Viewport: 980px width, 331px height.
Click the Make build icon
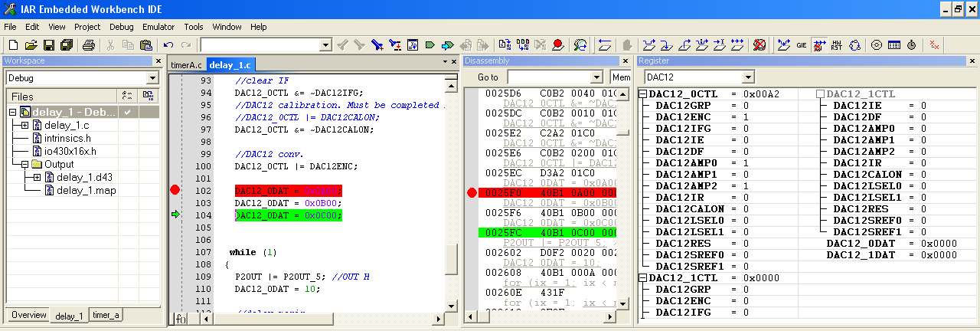523,45
